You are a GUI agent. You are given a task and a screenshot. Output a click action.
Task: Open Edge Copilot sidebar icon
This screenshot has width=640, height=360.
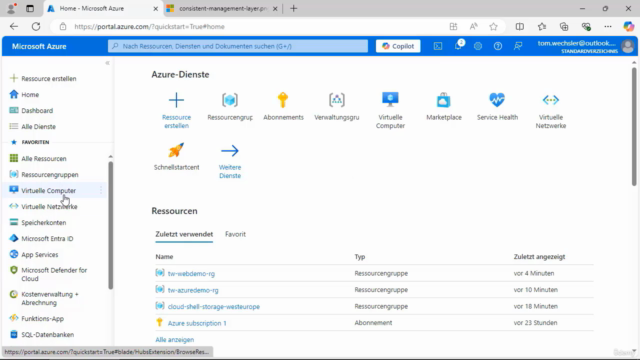click(x=629, y=27)
